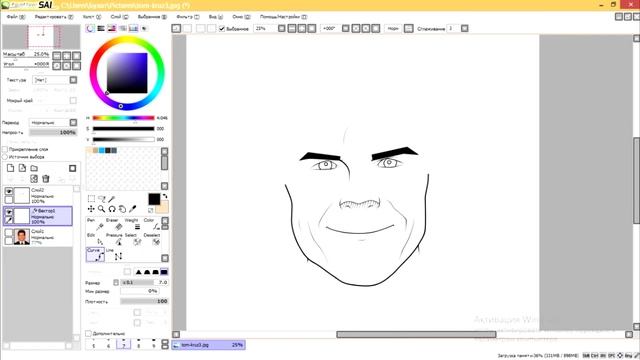Choose the Curve tool

(95, 255)
